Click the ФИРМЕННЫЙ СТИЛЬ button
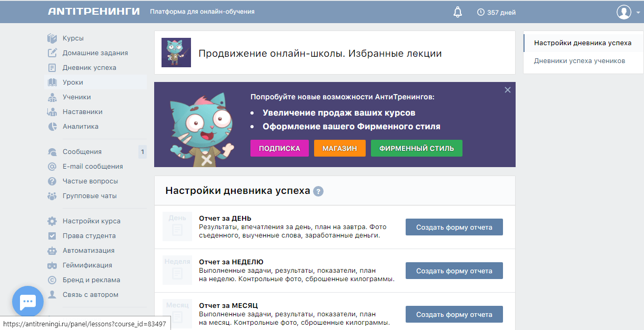Screen dimensions: 644x330 point(417,148)
